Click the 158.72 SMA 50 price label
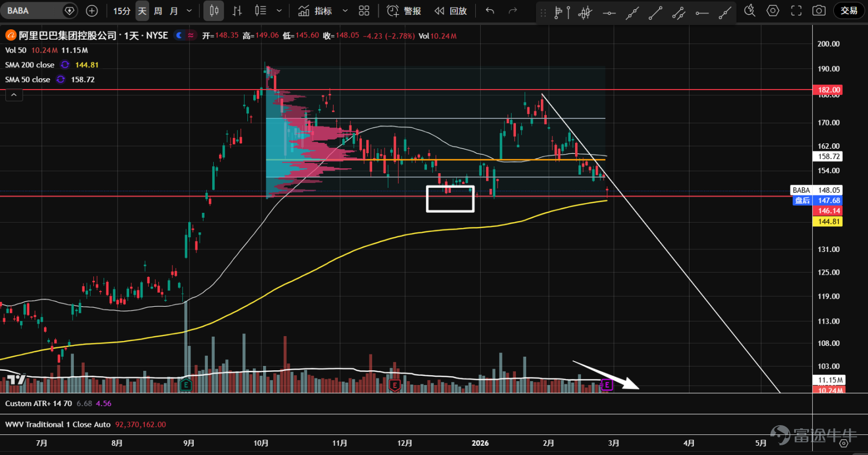Viewport: 868px width, 455px height. [827, 156]
